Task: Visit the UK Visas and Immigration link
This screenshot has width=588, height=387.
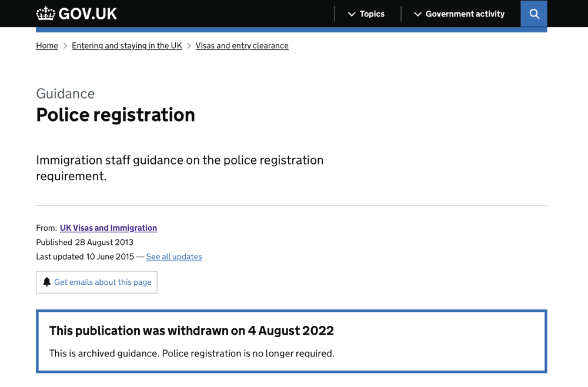Action: coord(108,228)
